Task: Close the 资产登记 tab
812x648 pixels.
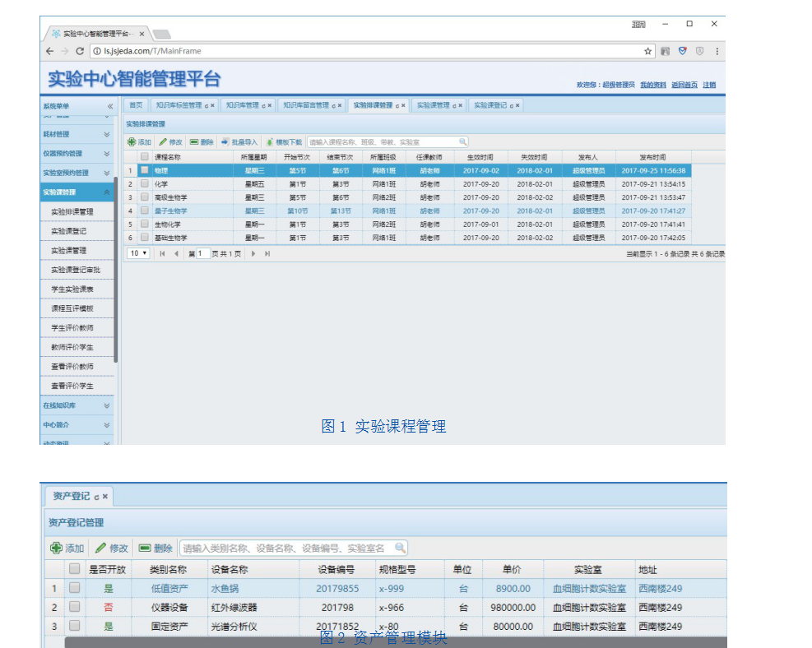Action: [105, 497]
